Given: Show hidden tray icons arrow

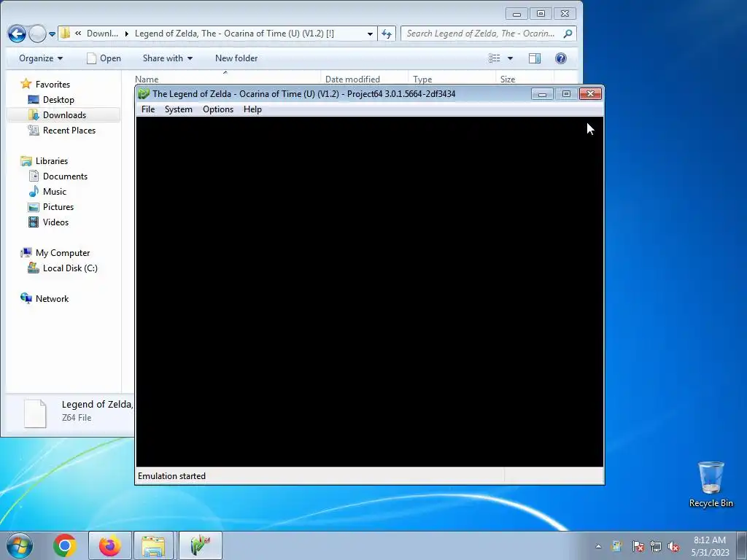Looking at the screenshot, I should click(x=598, y=546).
